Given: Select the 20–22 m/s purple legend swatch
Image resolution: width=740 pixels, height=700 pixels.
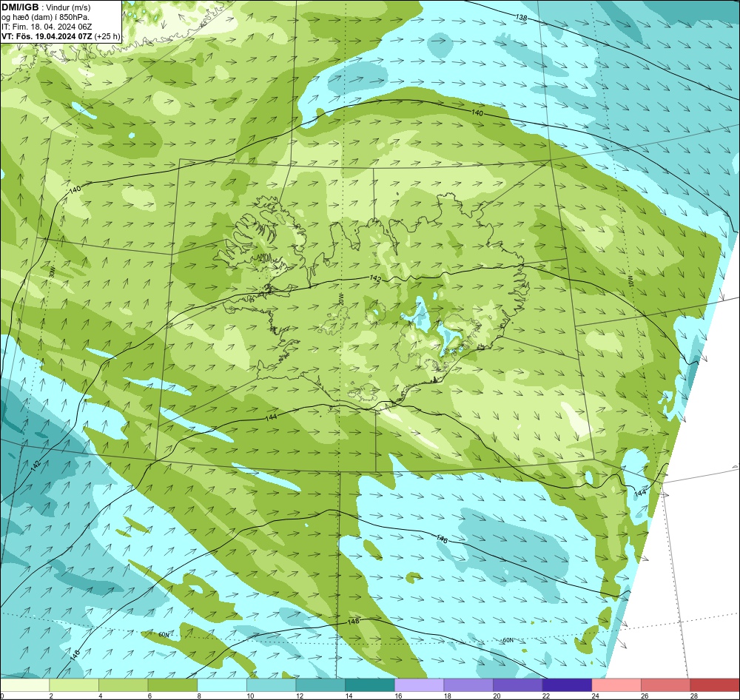Looking at the screenshot, I should coord(518,685).
